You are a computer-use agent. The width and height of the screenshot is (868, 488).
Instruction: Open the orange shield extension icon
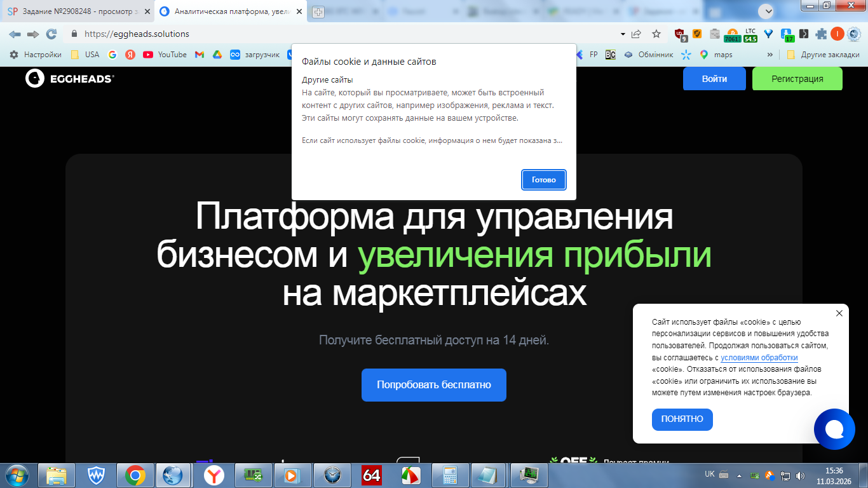click(697, 34)
